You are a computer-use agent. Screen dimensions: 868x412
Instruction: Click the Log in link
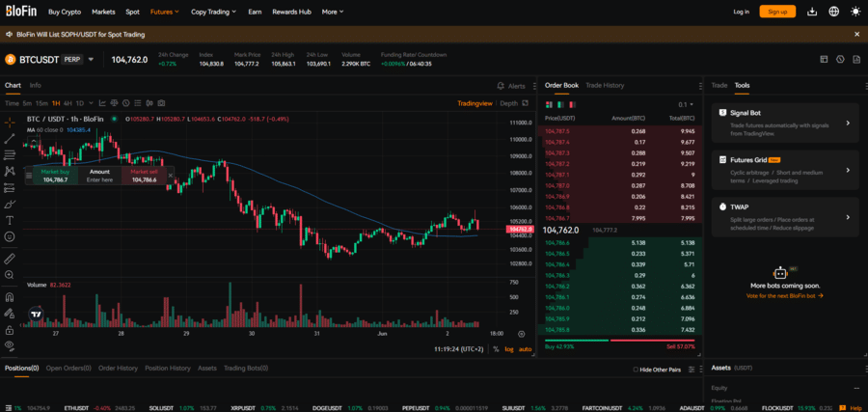pyautogui.click(x=742, y=12)
